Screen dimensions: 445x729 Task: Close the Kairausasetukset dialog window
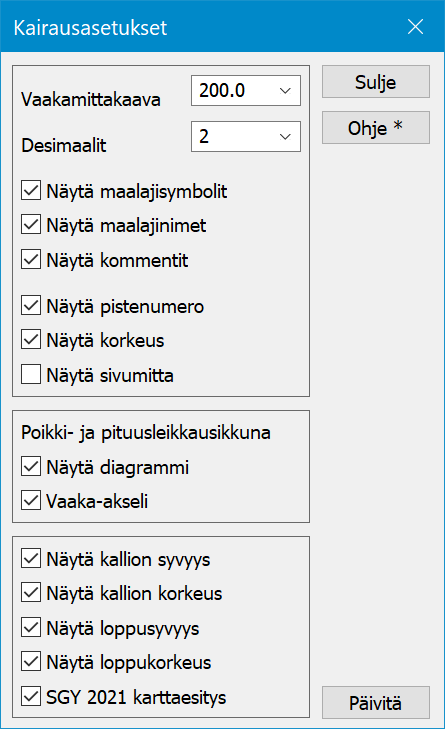[415, 27]
